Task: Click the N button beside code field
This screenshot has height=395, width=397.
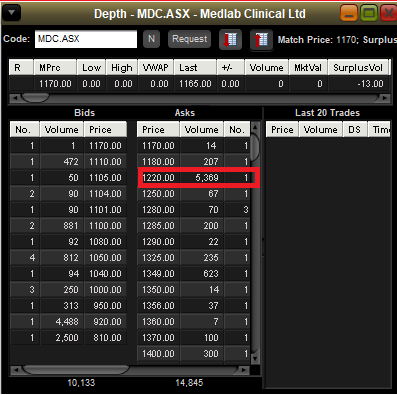Action: [x=151, y=39]
